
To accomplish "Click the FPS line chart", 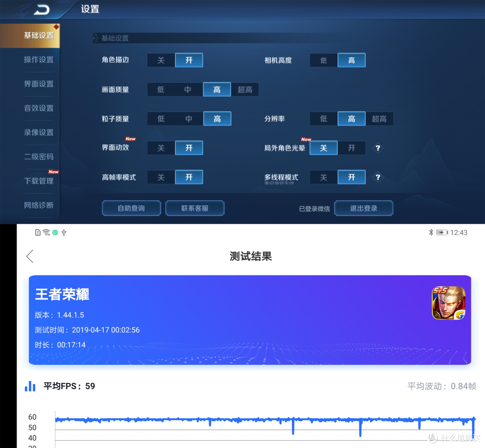I will point(265,430).
